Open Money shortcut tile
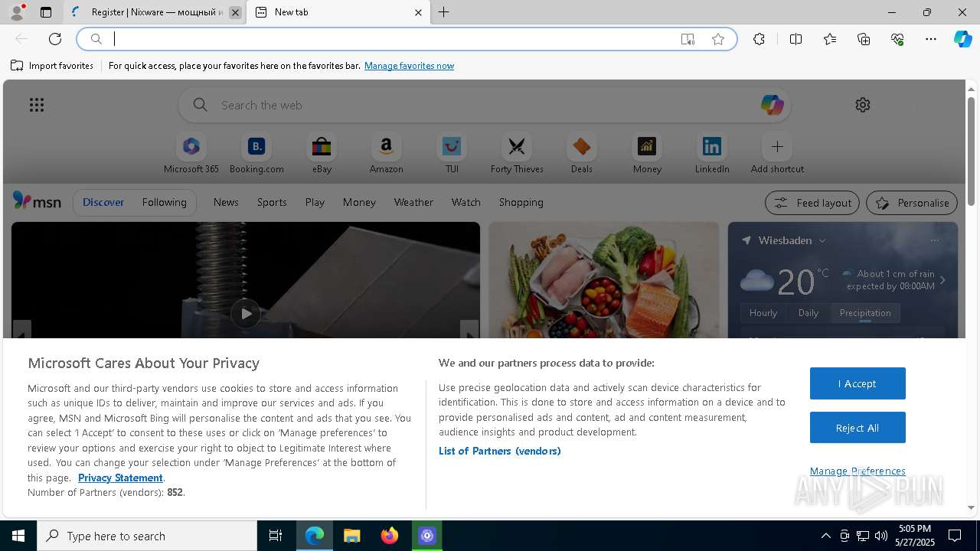Screen dimensions: 980x551 tap(647, 154)
